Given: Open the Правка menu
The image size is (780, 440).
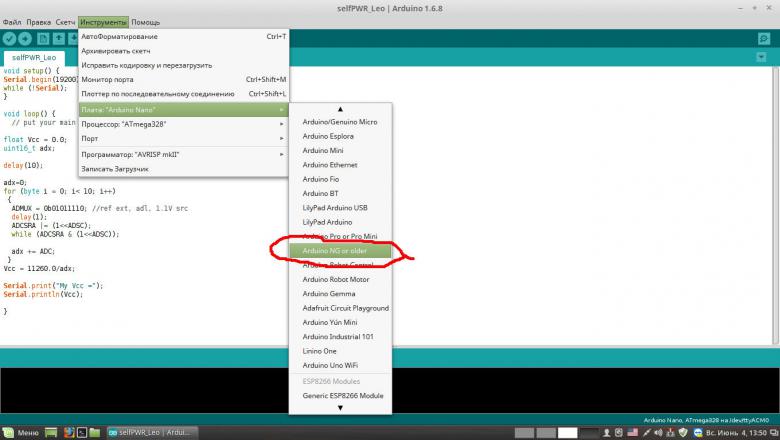Looking at the screenshot, I should point(38,22).
